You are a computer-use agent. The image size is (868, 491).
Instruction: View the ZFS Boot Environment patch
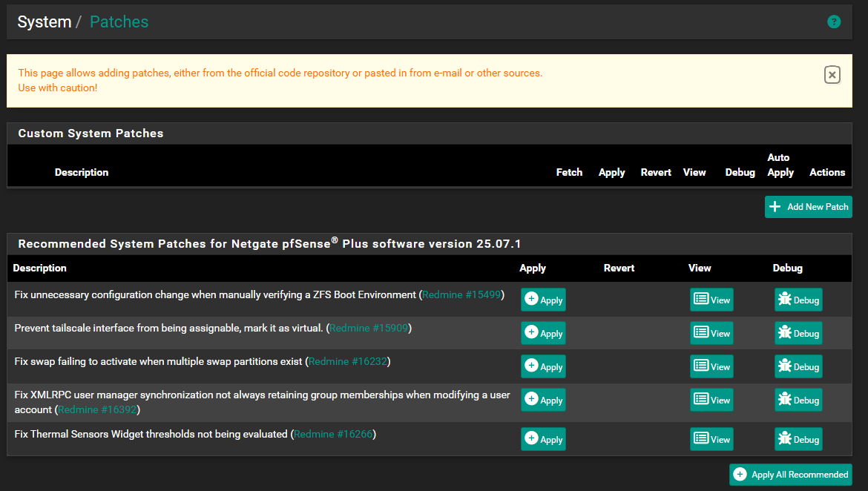point(711,300)
